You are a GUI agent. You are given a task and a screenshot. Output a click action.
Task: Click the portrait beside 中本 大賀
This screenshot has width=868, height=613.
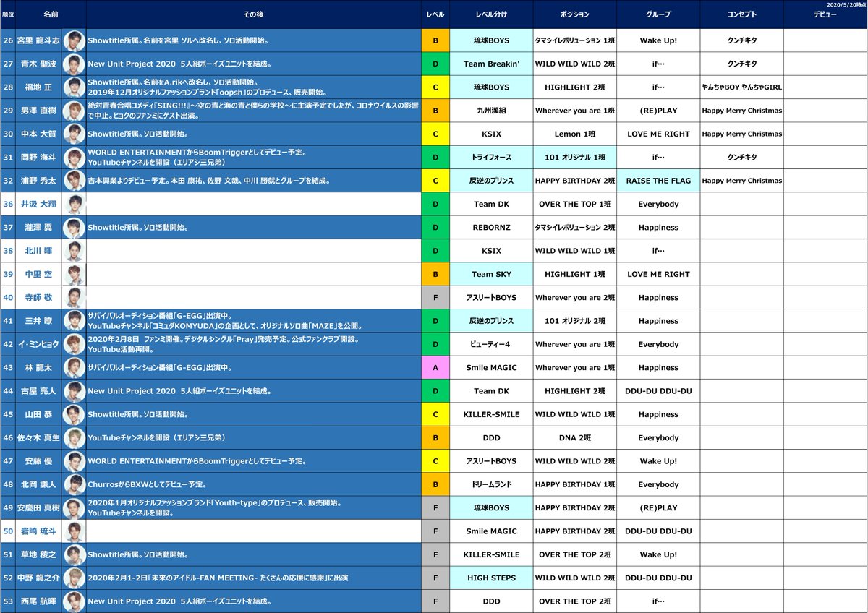pos(74,134)
